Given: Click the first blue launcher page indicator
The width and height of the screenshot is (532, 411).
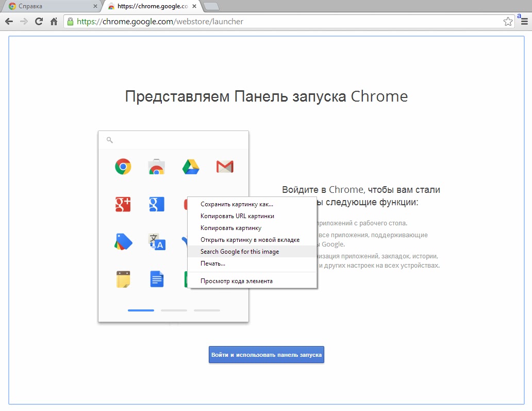Looking at the screenshot, I should tap(141, 310).
